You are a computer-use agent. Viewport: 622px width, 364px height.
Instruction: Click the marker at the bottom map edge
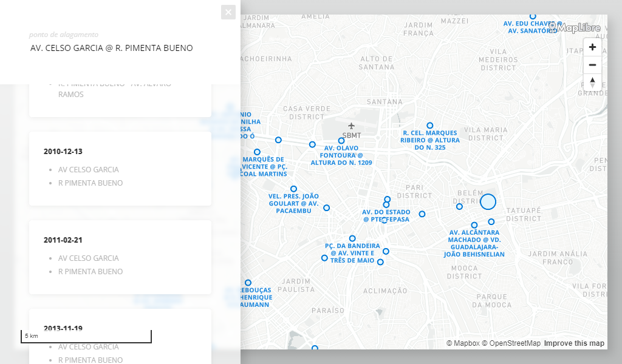[315, 348]
